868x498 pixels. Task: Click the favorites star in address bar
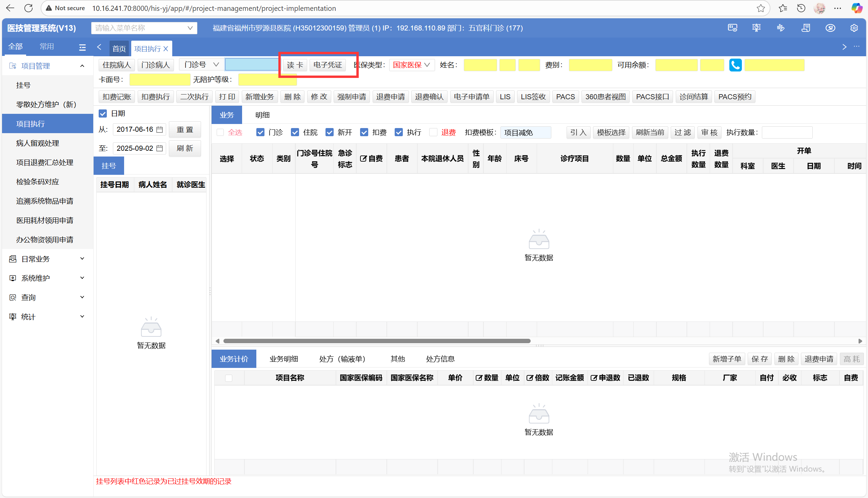761,8
